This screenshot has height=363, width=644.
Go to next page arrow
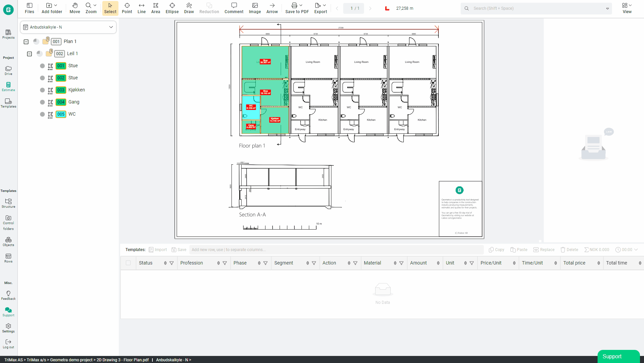click(370, 8)
